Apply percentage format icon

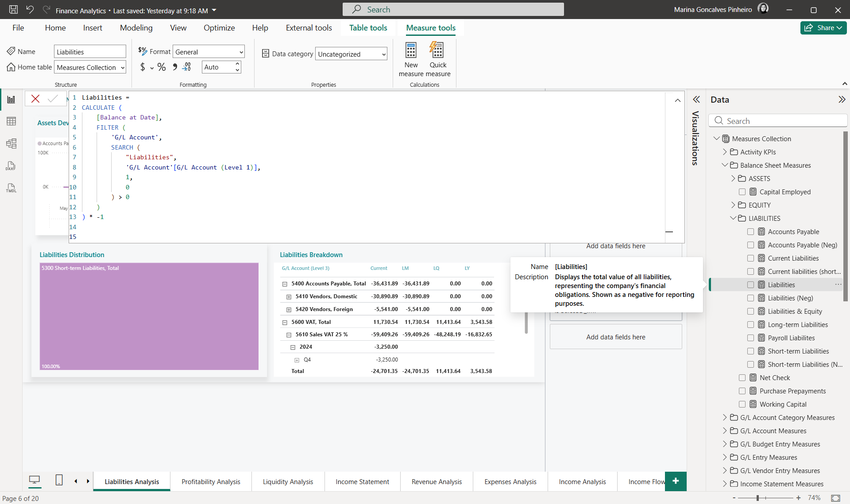click(162, 67)
